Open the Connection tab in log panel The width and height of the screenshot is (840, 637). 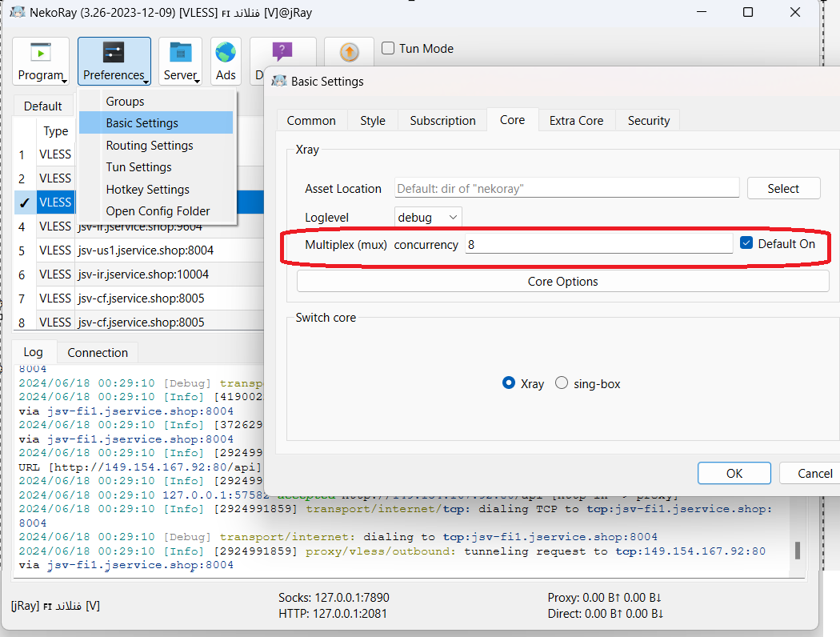tap(98, 352)
